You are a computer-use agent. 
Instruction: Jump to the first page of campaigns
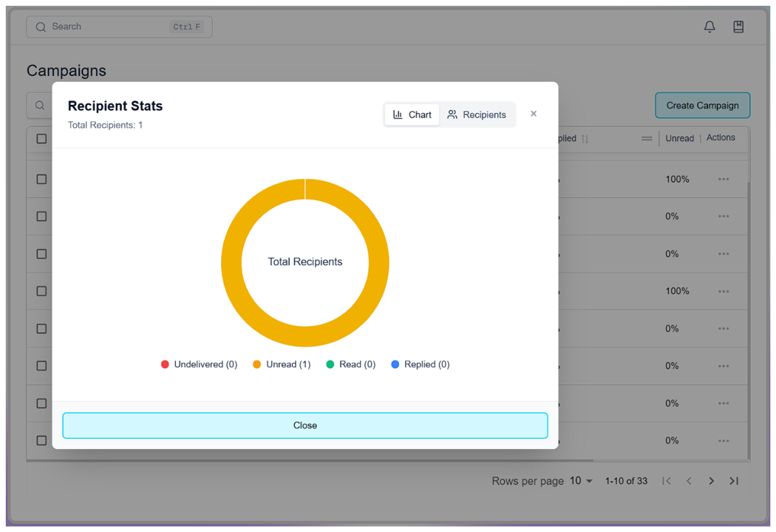(666, 480)
